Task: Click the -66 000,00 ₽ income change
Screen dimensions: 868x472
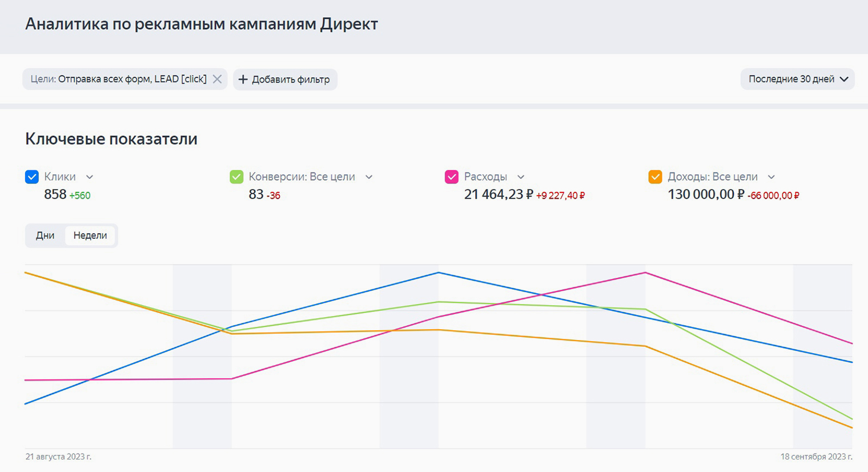Action: 773,195
